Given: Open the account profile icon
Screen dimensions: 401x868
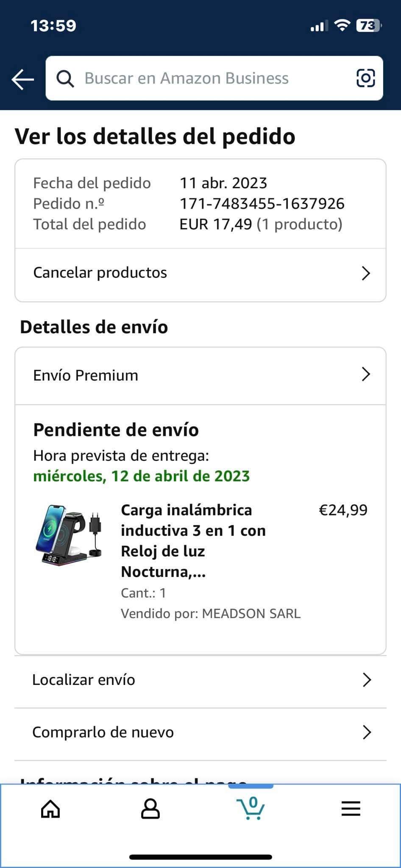Looking at the screenshot, I should pos(150,809).
